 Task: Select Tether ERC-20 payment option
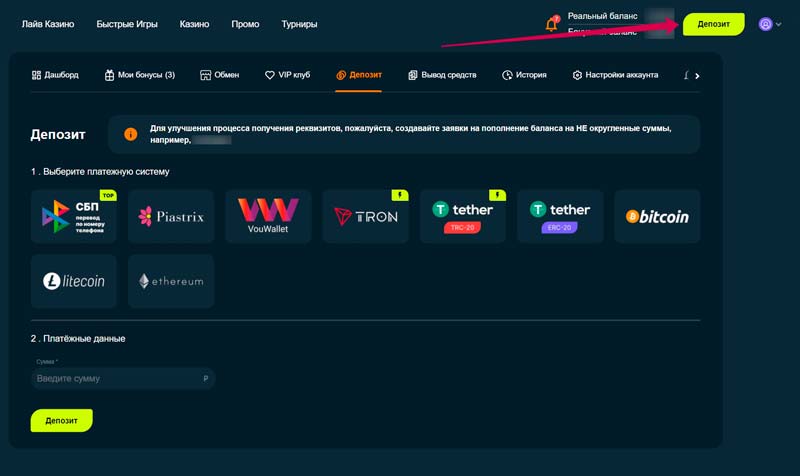click(x=560, y=216)
